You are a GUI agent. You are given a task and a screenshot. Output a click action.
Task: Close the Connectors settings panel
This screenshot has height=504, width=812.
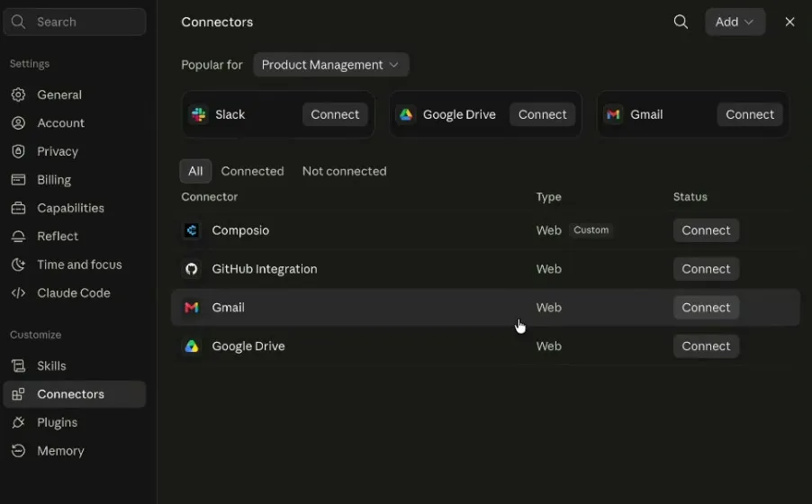(x=789, y=22)
